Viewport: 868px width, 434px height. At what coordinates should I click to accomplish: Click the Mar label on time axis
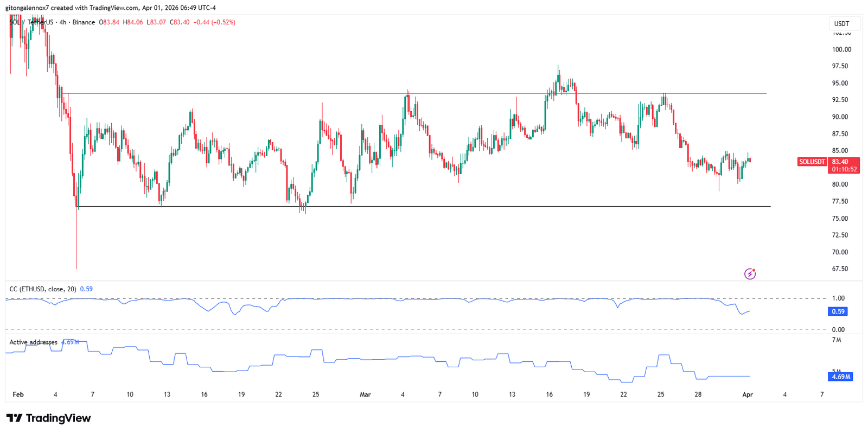pyautogui.click(x=365, y=394)
